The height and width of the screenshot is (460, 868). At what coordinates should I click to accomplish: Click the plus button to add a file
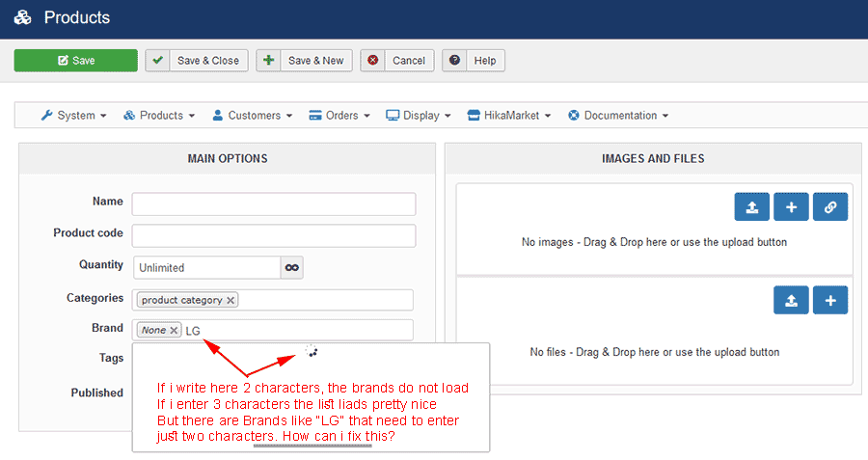pos(830,300)
